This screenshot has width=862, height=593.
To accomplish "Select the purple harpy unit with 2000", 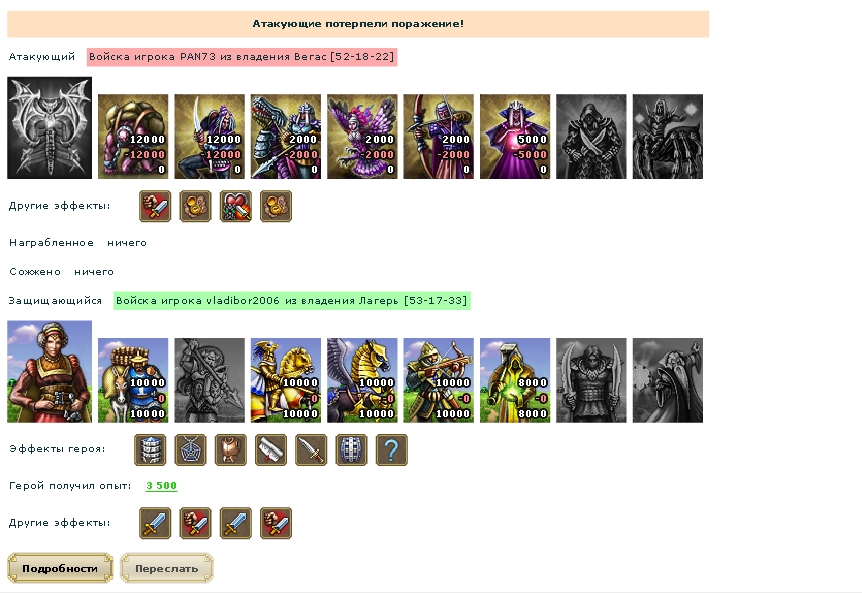I will coord(362,136).
